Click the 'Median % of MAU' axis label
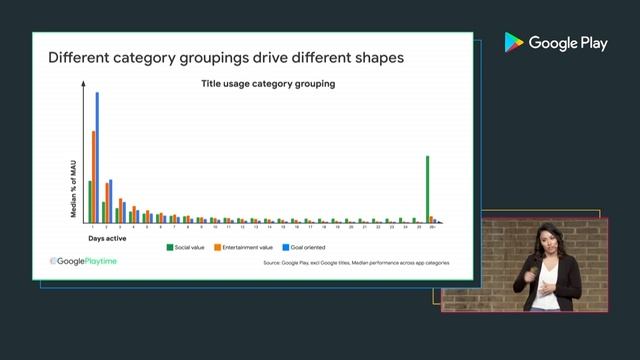640x360 pixels. coord(73,189)
